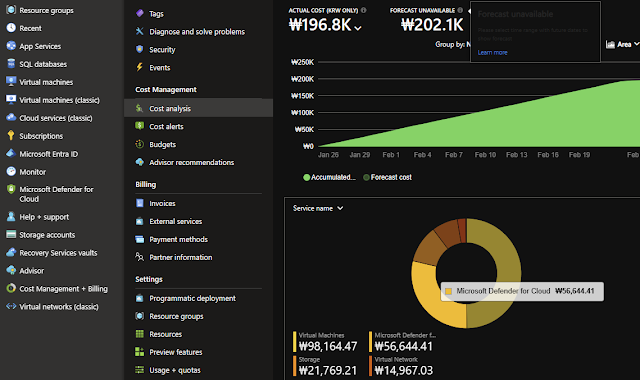Viewport: 640px width, 380px height.
Task: Click the Recent clock icon
Action: tap(11, 28)
